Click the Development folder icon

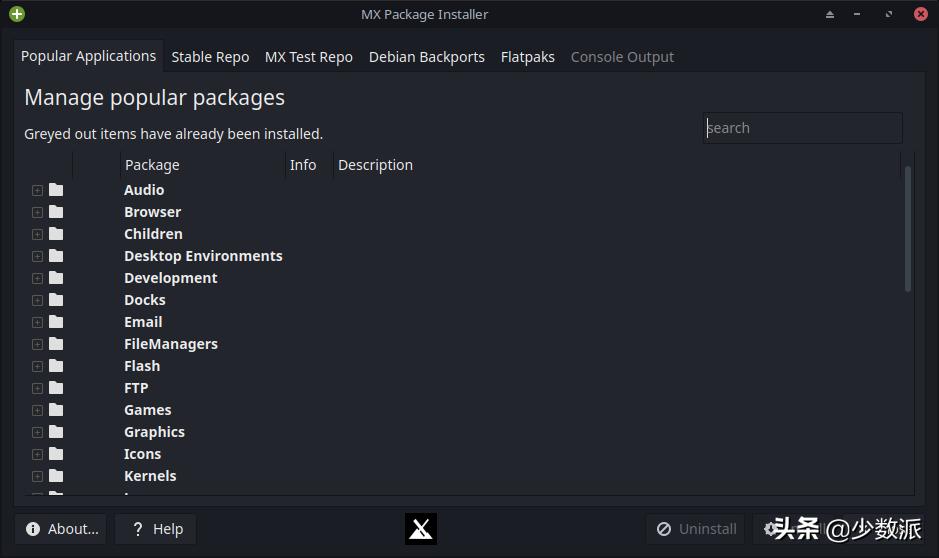[x=56, y=278]
